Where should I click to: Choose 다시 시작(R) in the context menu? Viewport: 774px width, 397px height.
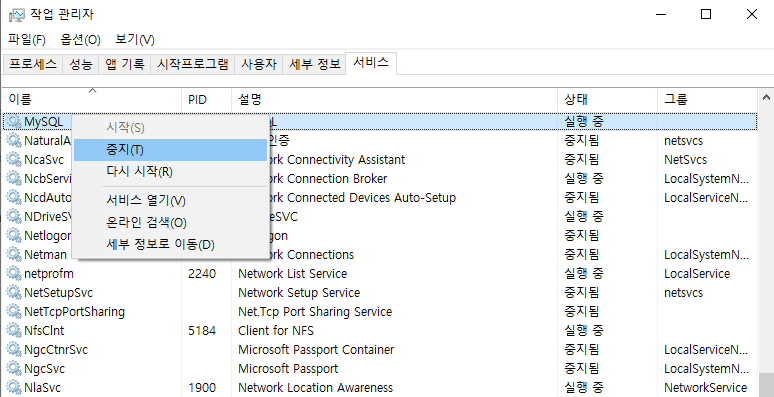[x=170, y=172]
